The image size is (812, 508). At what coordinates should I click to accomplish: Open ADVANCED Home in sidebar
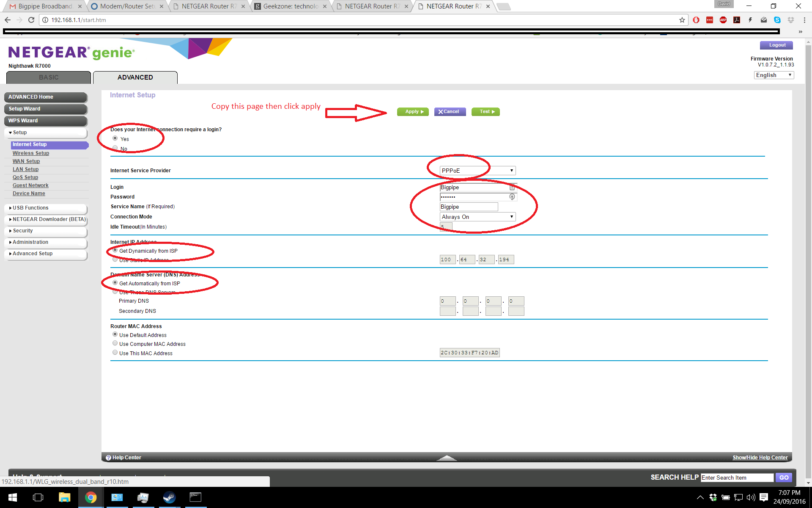pyautogui.click(x=46, y=97)
